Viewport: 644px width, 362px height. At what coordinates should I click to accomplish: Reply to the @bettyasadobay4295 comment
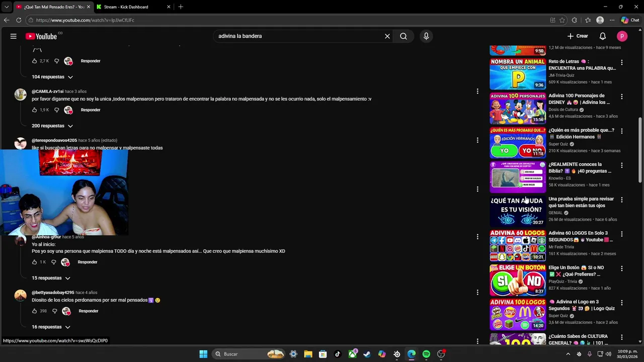pyautogui.click(x=89, y=311)
